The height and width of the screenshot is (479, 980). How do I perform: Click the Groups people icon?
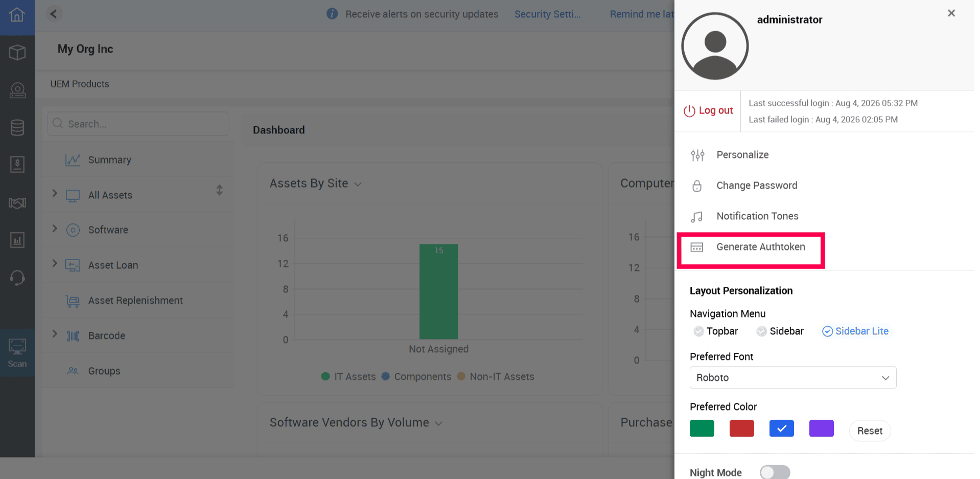coord(73,371)
